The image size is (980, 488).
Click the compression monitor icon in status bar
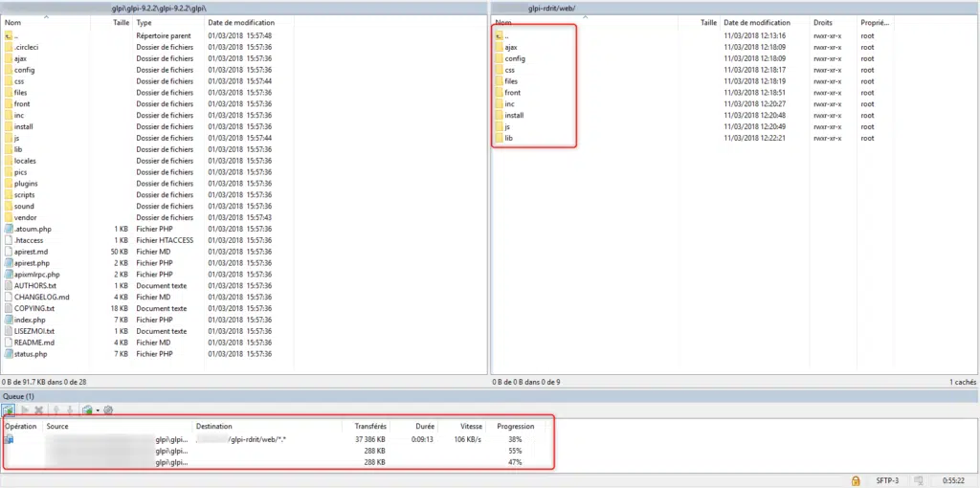tap(919, 480)
